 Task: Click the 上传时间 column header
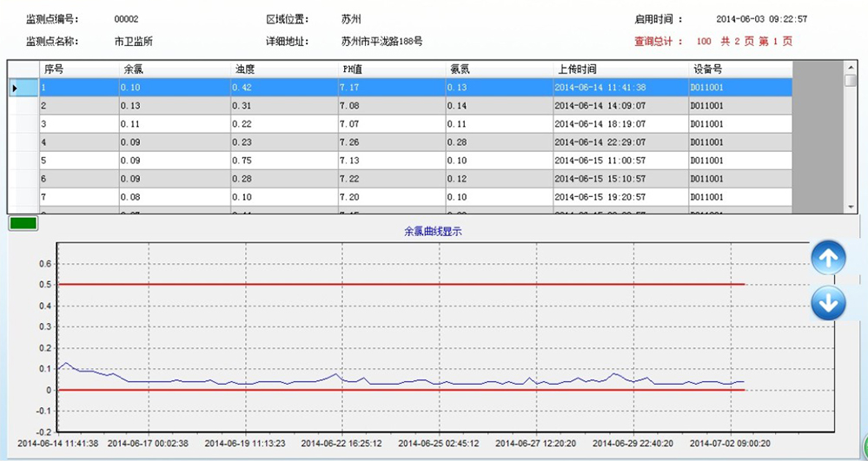click(x=620, y=69)
